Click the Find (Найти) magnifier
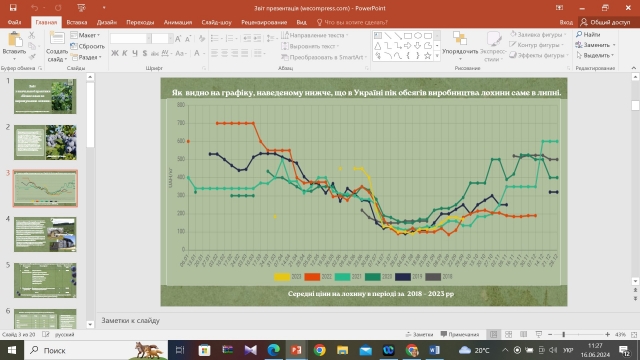 (588, 34)
